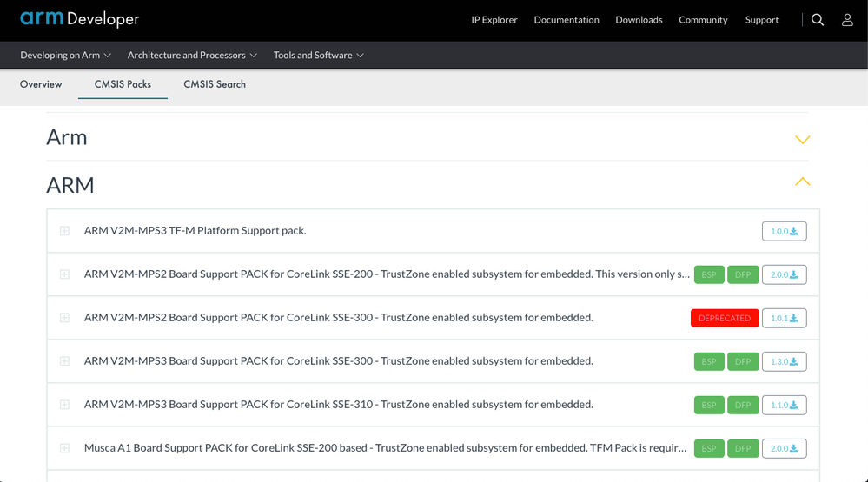Expand the V2M-MPS2 SSE-200 pack row

click(x=65, y=274)
